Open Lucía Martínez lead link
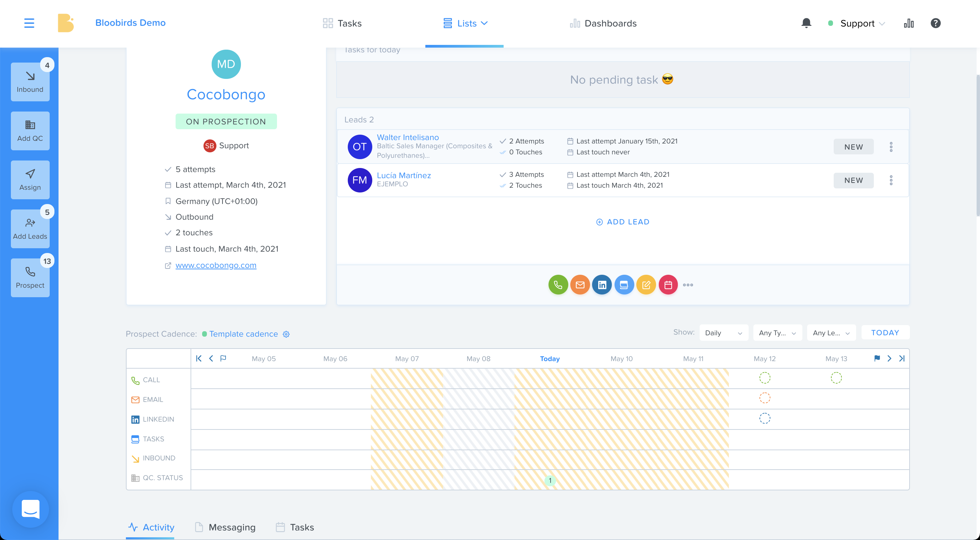The width and height of the screenshot is (980, 540). click(404, 175)
